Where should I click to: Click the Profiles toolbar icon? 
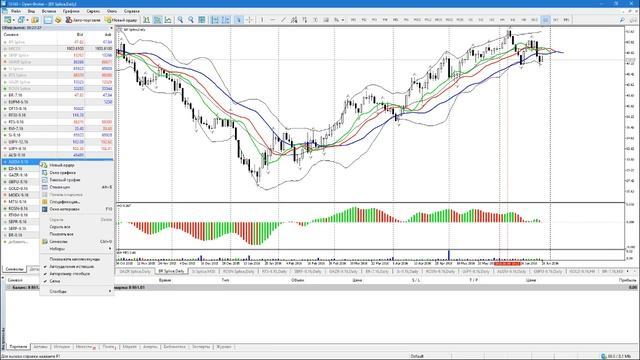21,20
